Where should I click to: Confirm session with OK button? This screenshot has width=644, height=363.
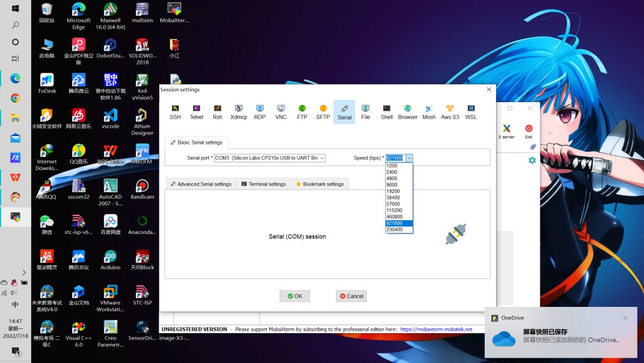(295, 296)
